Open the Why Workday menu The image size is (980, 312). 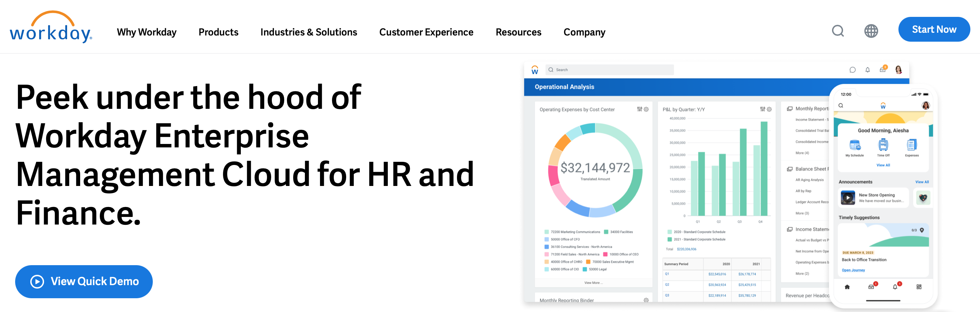click(147, 32)
